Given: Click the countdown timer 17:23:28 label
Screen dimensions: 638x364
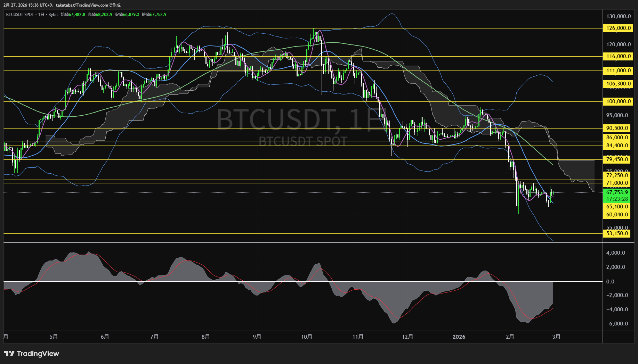Looking at the screenshot, I should coord(616,199).
